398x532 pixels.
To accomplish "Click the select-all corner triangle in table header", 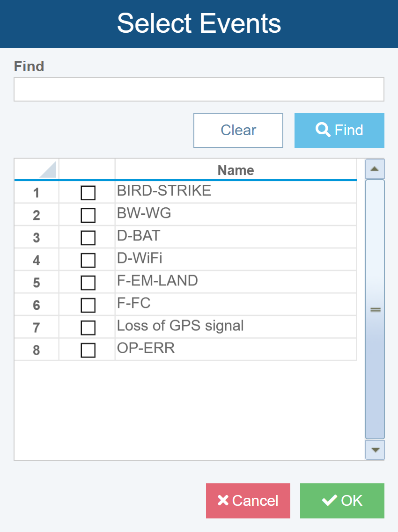I will click(48, 169).
